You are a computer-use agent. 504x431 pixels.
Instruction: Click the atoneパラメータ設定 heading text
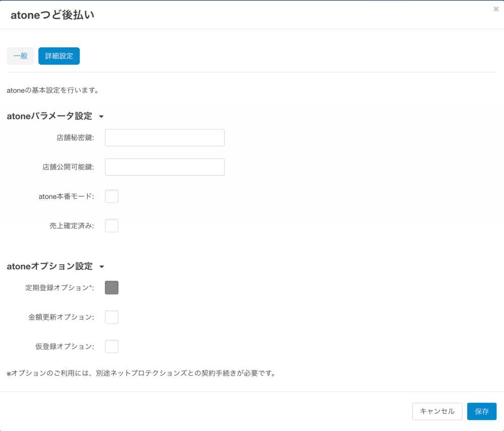(49, 116)
